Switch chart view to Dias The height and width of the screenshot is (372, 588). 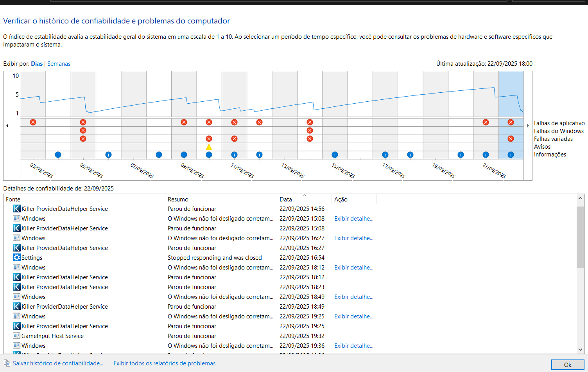(37, 64)
